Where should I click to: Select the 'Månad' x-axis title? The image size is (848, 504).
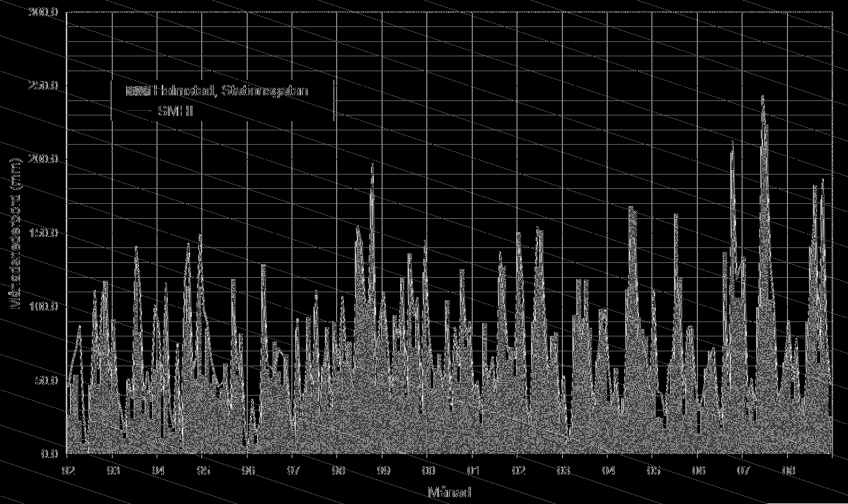(450, 493)
